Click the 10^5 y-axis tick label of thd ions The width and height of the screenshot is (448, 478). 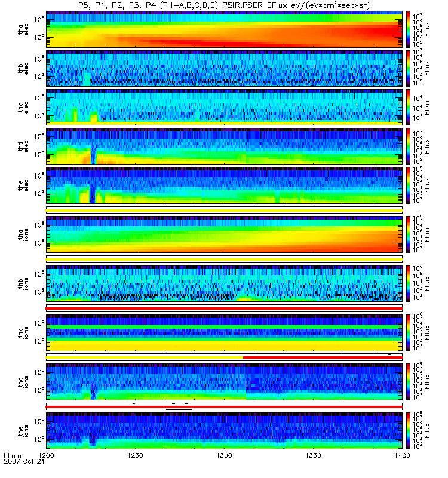pos(39,390)
